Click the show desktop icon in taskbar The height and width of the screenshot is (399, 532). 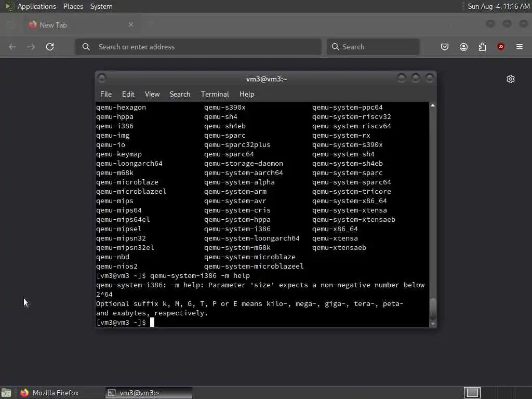[x=6, y=393]
